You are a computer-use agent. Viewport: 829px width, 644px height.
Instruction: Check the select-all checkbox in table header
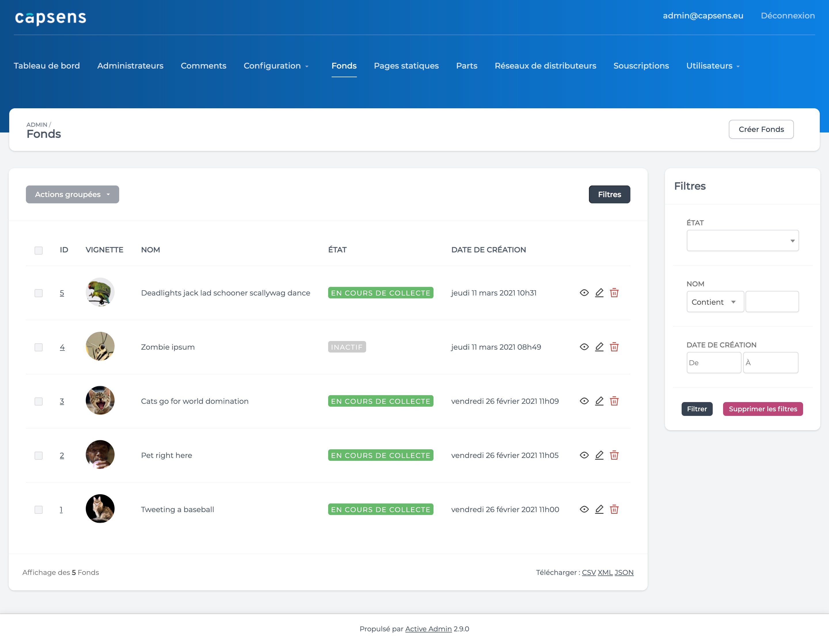(x=38, y=250)
